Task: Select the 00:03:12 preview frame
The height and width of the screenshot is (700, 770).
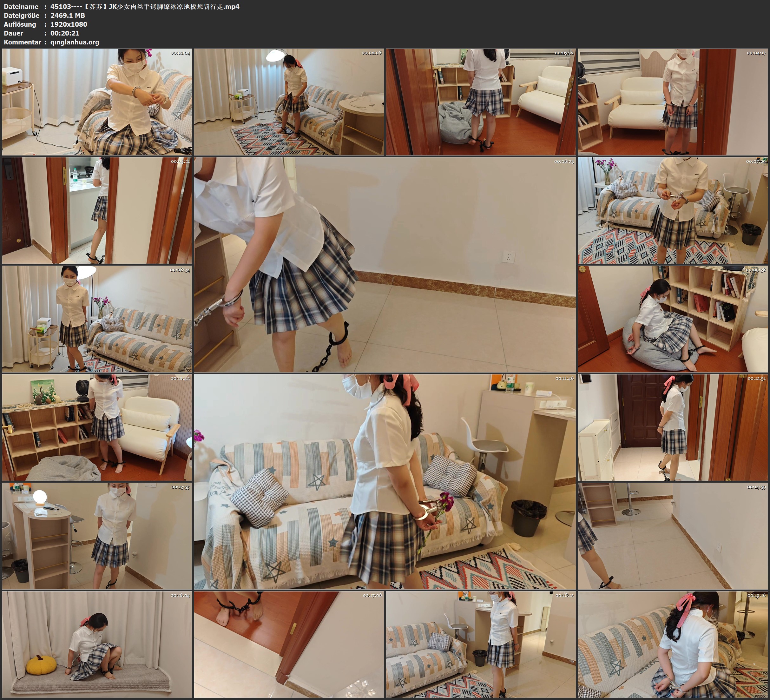Action: [481, 102]
